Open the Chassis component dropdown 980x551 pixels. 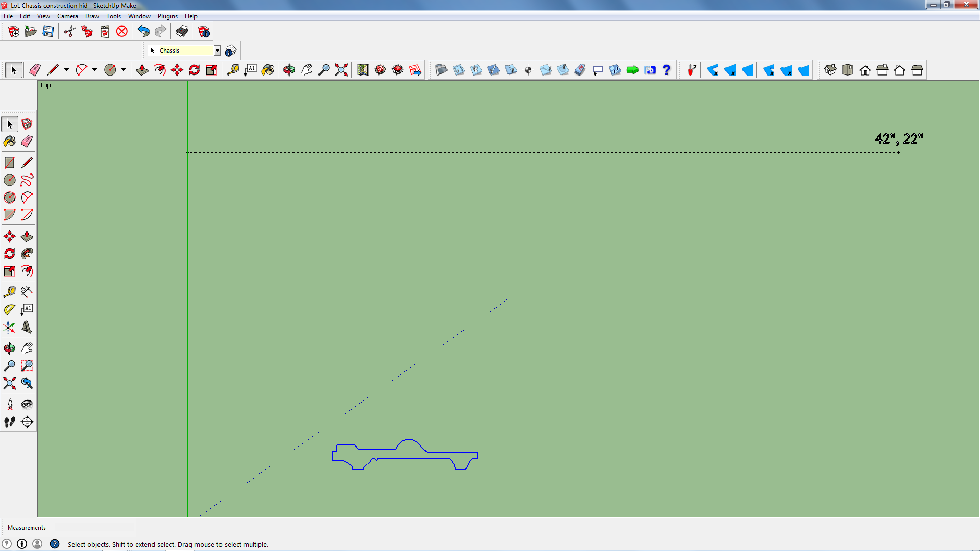pos(217,51)
